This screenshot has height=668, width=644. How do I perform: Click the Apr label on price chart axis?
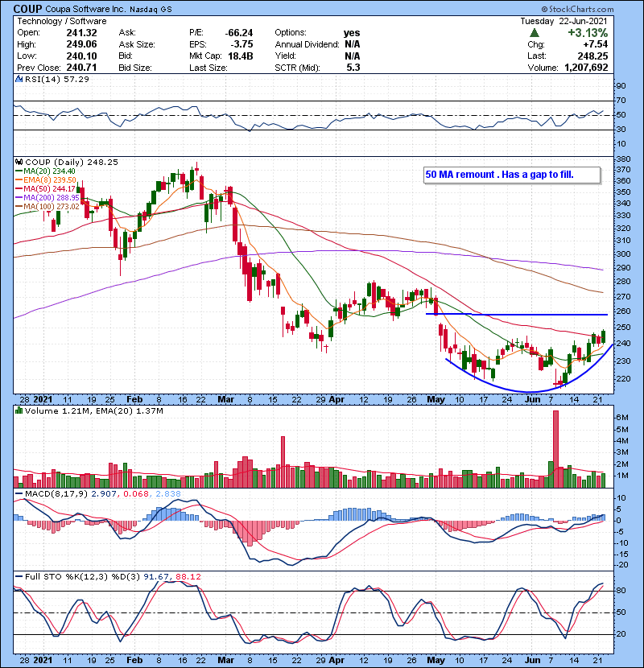coord(336,400)
